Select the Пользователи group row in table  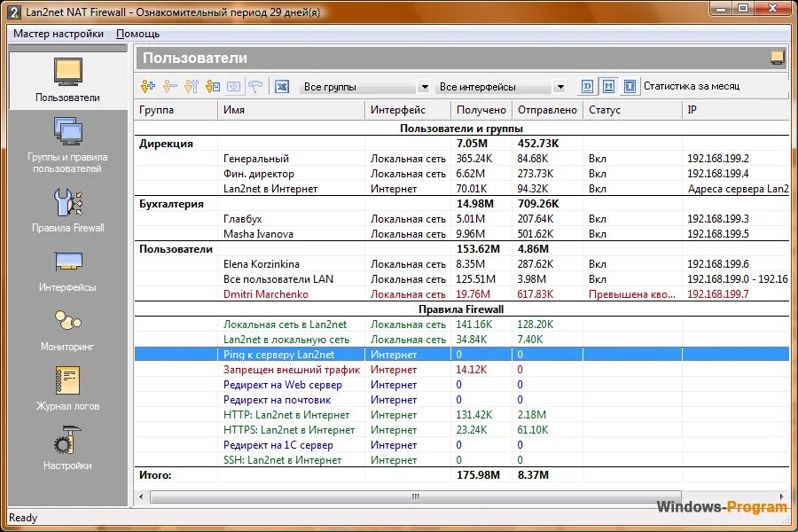462,249
